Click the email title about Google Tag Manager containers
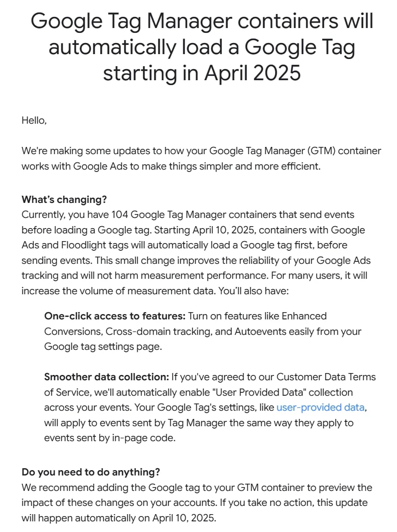The image size is (397, 532). 202,47
